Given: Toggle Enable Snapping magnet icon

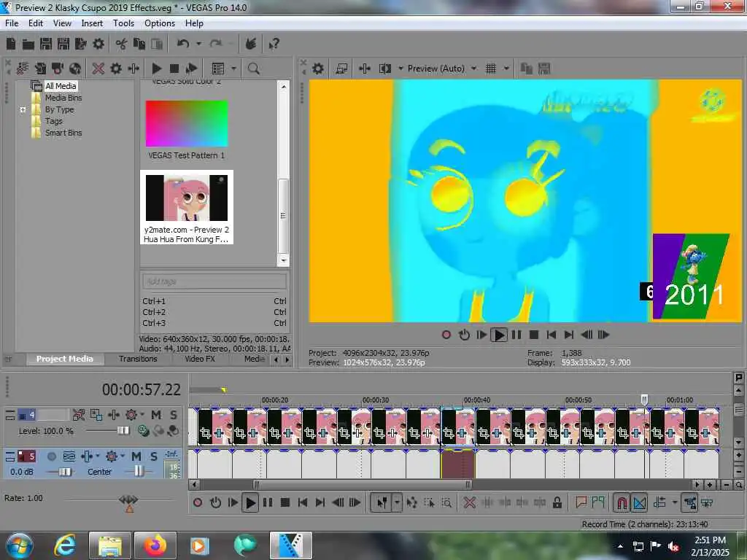Looking at the screenshot, I should 622,502.
